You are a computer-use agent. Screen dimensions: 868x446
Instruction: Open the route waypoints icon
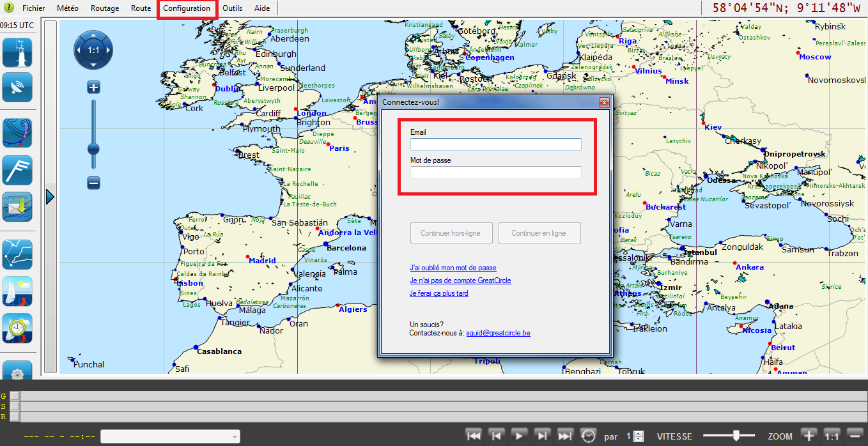pos(17,255)
